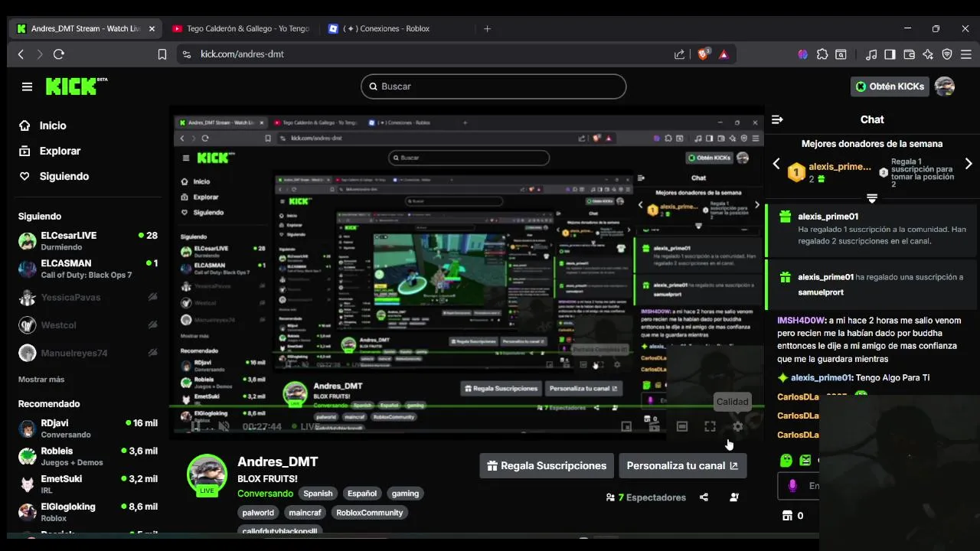The height and width of the screenshot is (551, 980).
Task: Open recommended EmetSuki channel
Action: [x=88, y=484]
